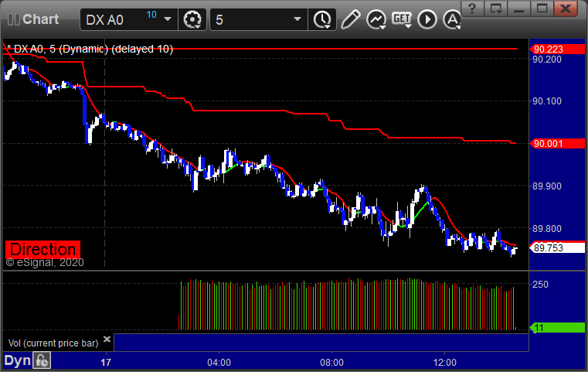This screenshot has width=588, height=372.
Task: Close the Chart window
Action: pos(566,9)
